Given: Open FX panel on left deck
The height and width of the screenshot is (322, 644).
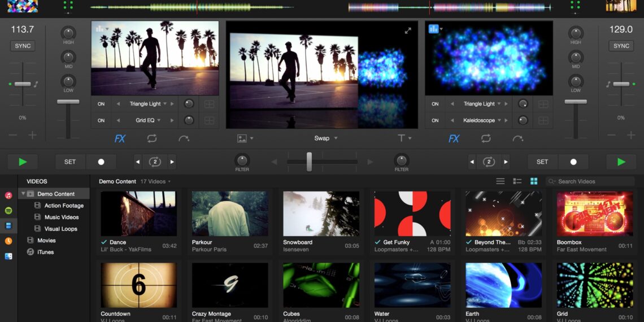Looking at the screenshot, I should 120,138.
